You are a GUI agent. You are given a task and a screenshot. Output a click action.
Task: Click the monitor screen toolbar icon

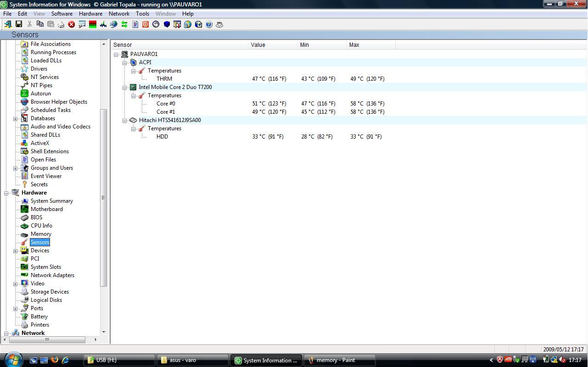[82, 24]
